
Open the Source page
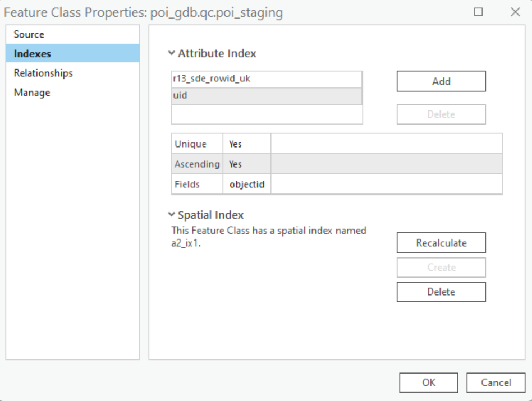point(29,34)
